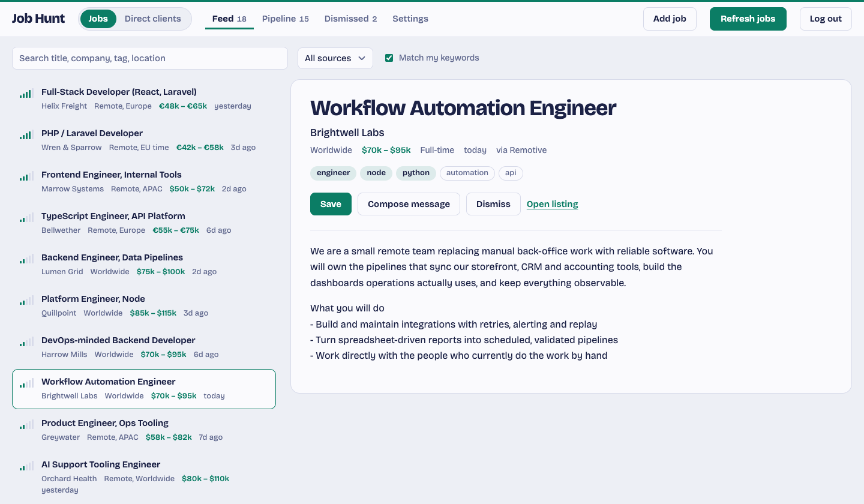Screen dimensions: 864x504
Task: Select the engineer tag
Action: (x=334, y=173)
